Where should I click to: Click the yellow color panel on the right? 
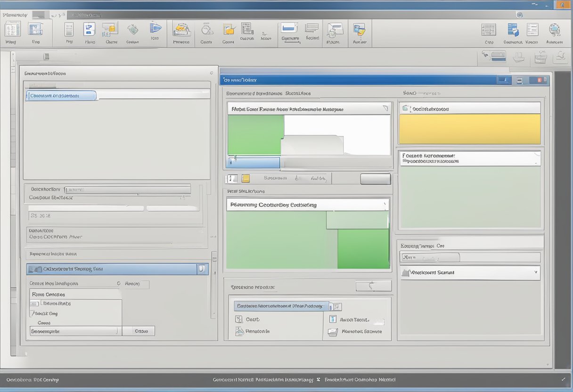[x=469, y=129]
